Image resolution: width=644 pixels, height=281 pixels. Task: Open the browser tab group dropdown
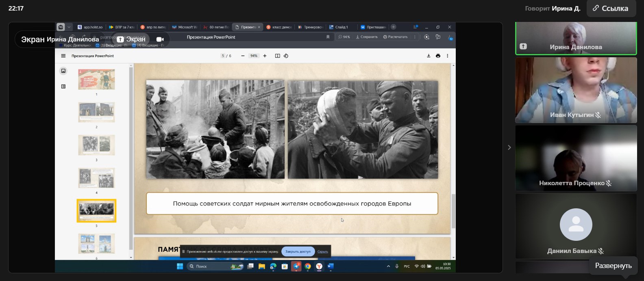pyautogui.click(x=69, y=27)
